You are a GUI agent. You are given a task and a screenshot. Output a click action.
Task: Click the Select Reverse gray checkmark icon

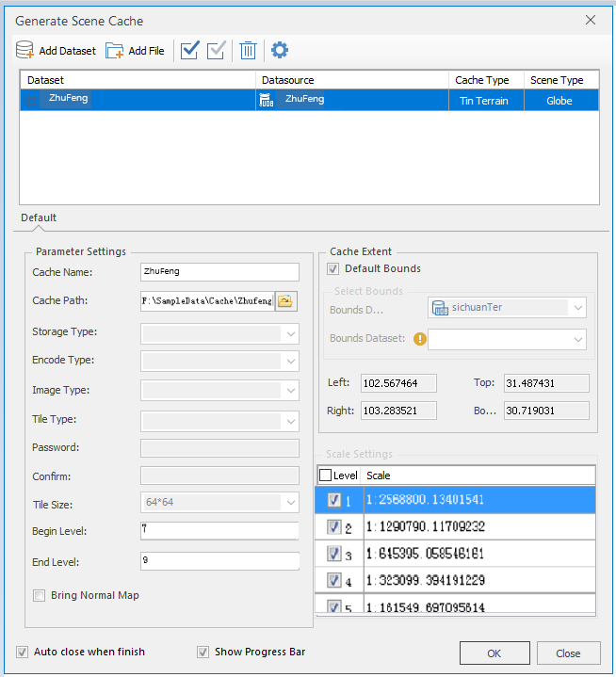pos(216,50)
